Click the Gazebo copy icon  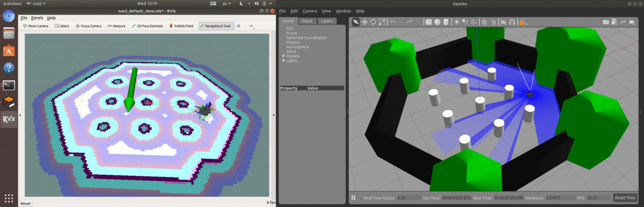tap(484, 22)
